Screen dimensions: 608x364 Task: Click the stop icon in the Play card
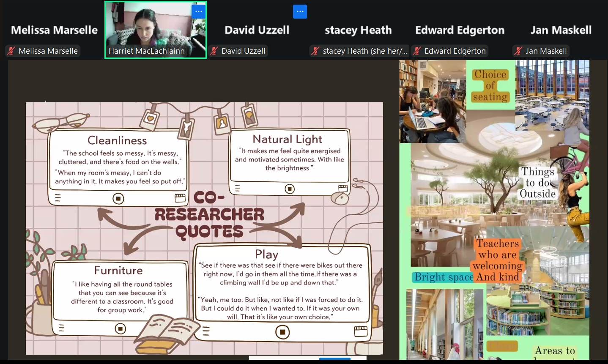pyautogui.click(x=282, y=332)
